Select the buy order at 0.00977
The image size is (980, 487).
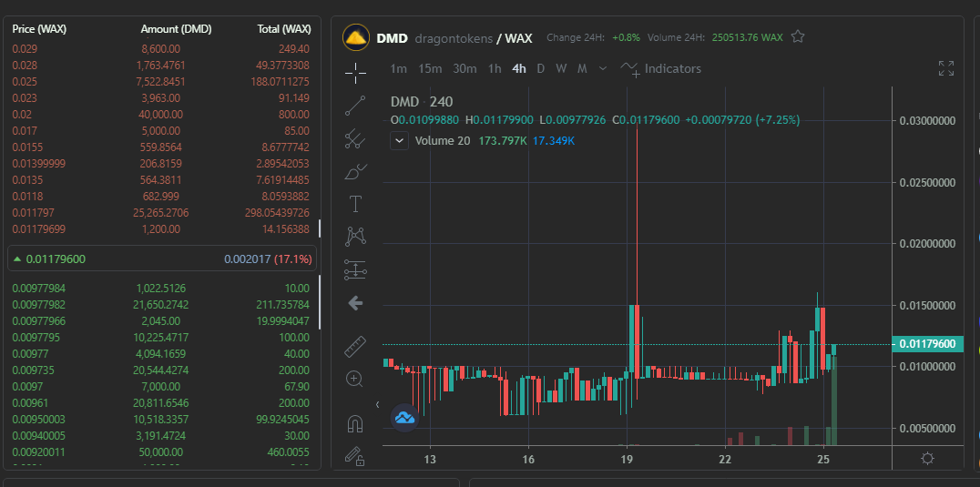coord(162,354)
